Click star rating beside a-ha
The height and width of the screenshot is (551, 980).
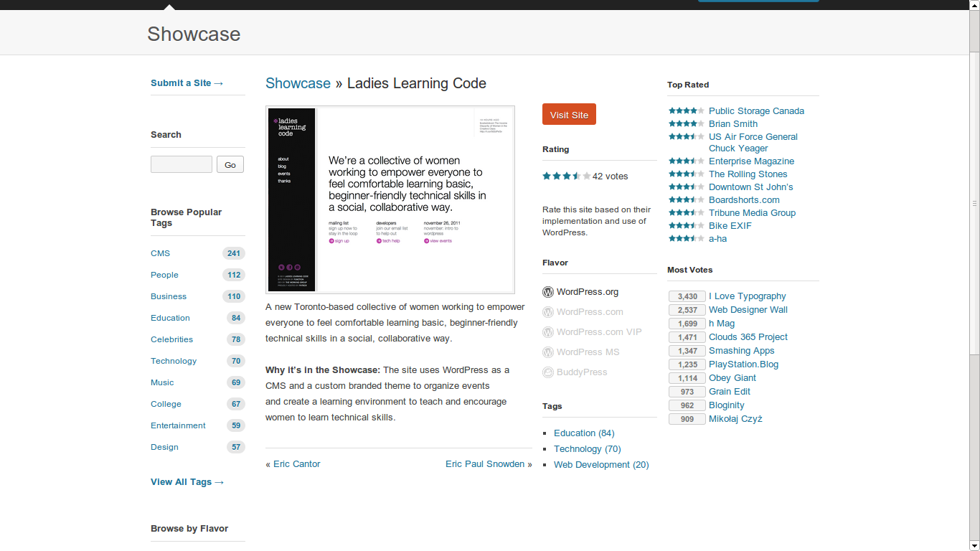[687, 238]
